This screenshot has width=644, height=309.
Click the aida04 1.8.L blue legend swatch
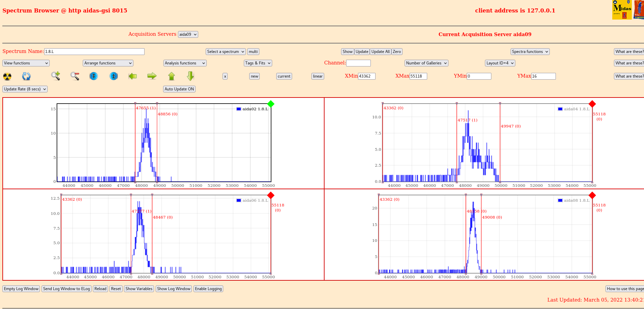click(560, 109)
